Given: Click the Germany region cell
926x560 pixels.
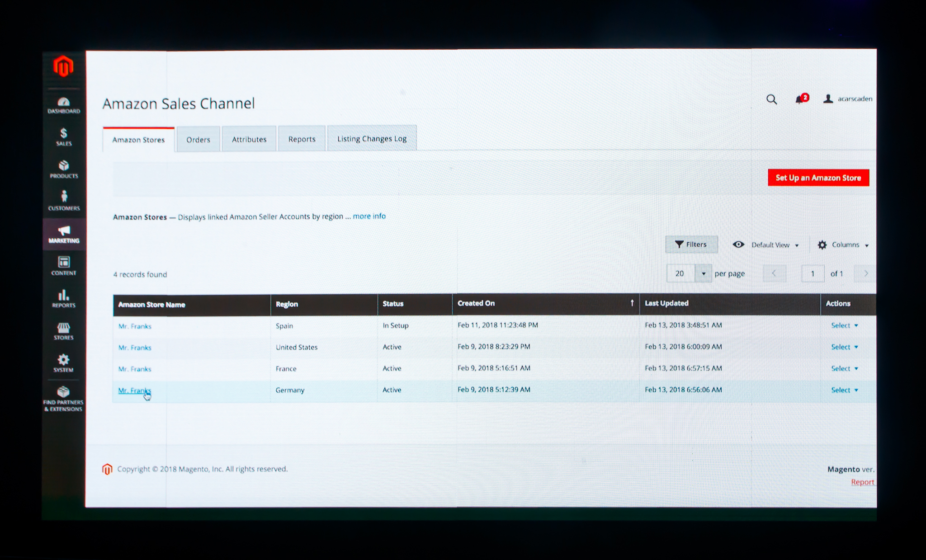Looking at the screenshot, I should (x=290, y=390).
